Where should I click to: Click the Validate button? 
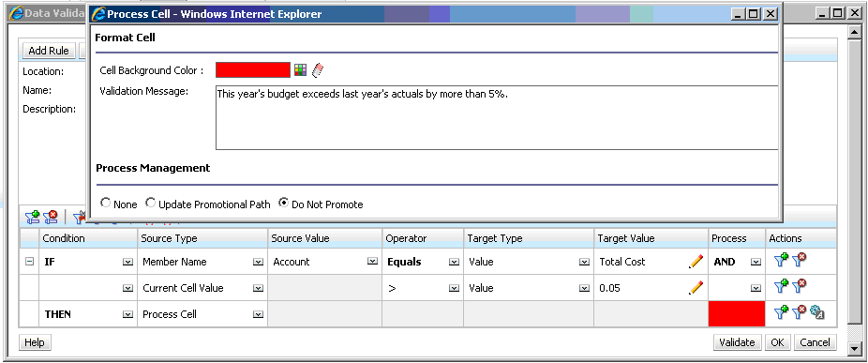(x=737, y=342)
